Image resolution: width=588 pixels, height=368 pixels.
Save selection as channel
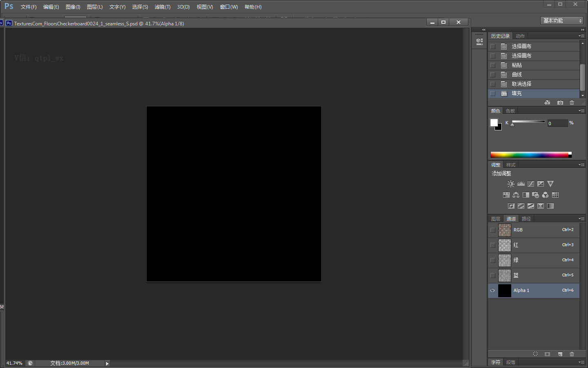548,354
